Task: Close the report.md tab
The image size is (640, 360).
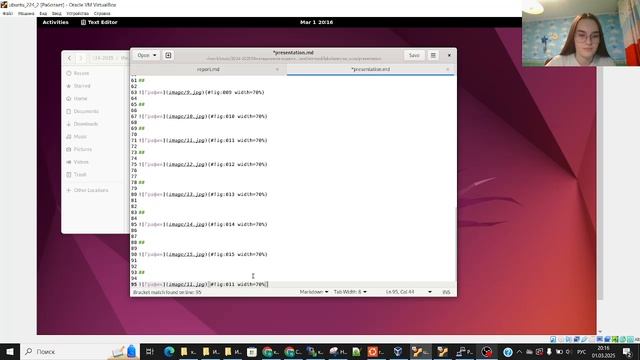Action: [277, 69]
